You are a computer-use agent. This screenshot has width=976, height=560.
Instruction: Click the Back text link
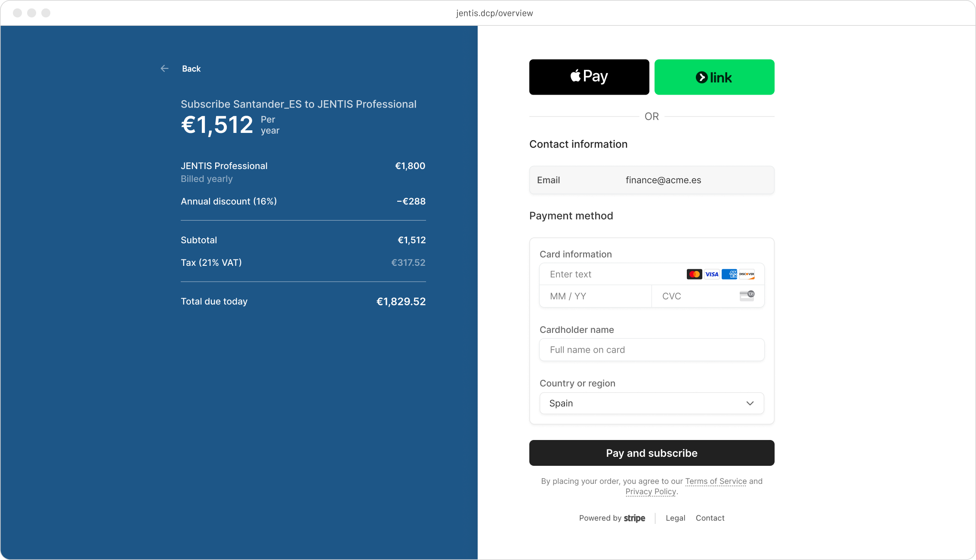[x=191, y=69]
